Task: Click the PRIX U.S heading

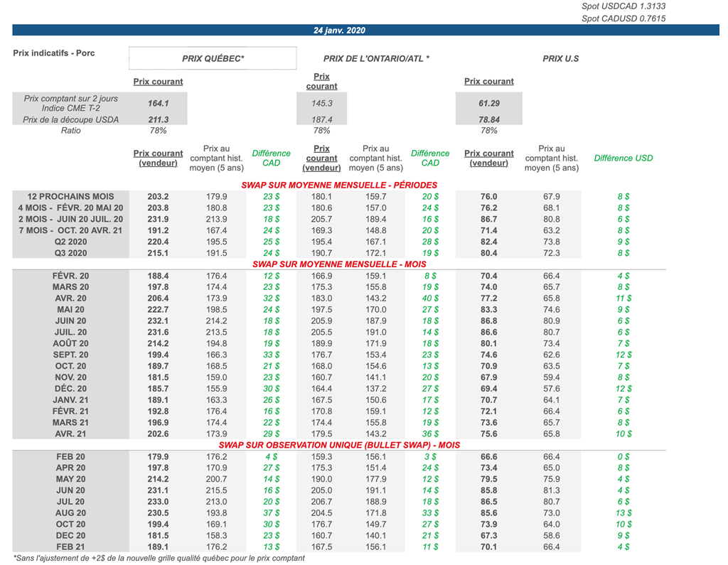Action: pos(560,58)
